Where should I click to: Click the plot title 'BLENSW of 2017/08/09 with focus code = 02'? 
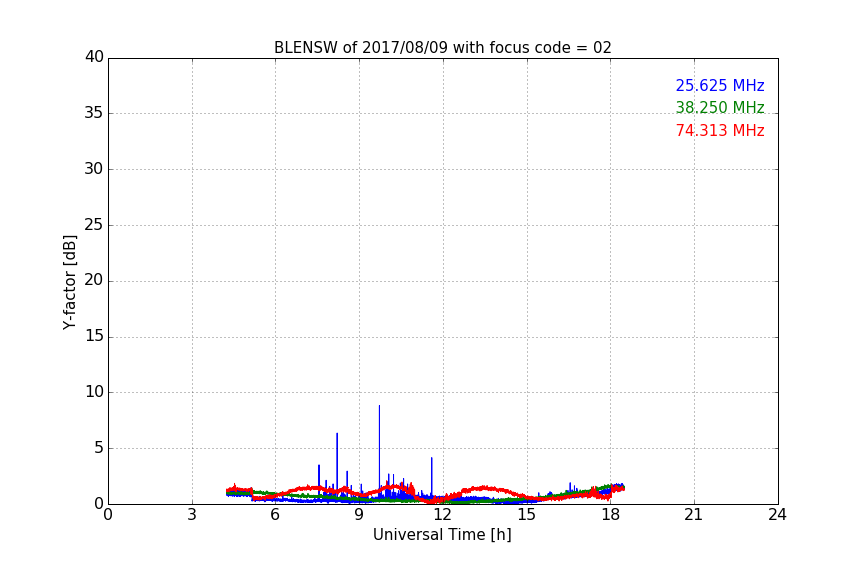[442, 48]
